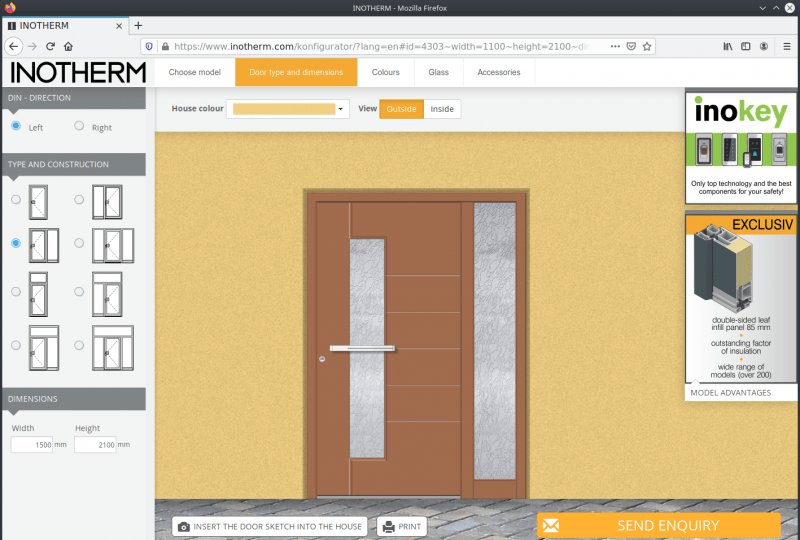
Task: Open the Model Advantages link
Action: [731, 392]
